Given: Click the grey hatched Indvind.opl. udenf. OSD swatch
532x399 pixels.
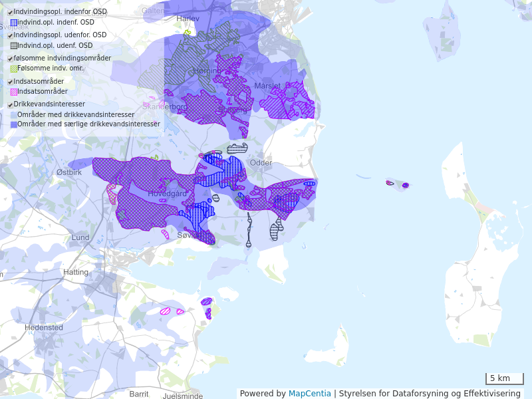Looking at the screenshot, I should [x=14, y=46].
